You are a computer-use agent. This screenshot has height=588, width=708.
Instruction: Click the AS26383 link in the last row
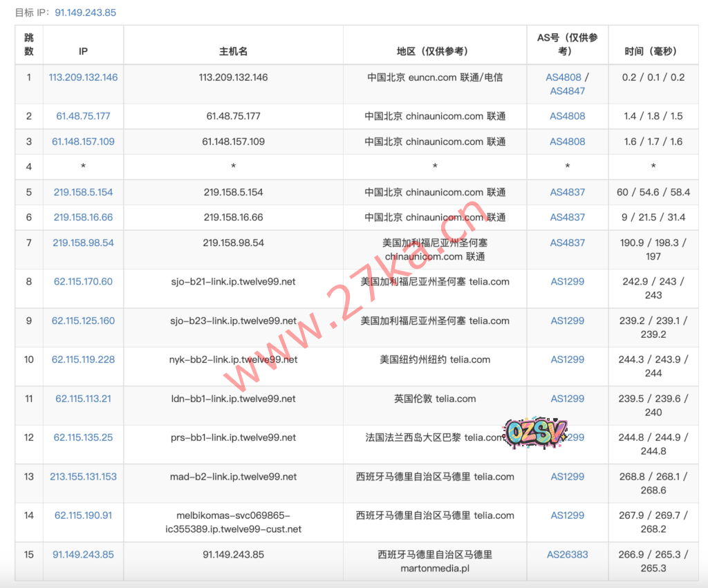[x=567, y=555]
